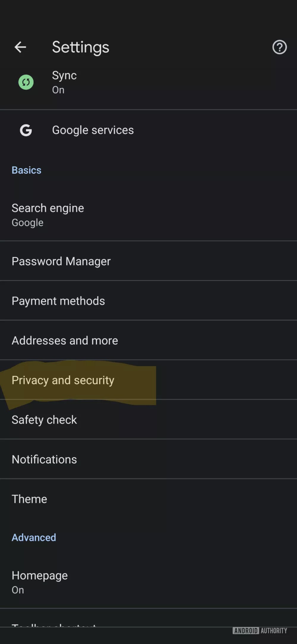Click the Android Authority watermark
Image resolution: width=297 pixels, height=644 pixels.
(x=260, y=631)
